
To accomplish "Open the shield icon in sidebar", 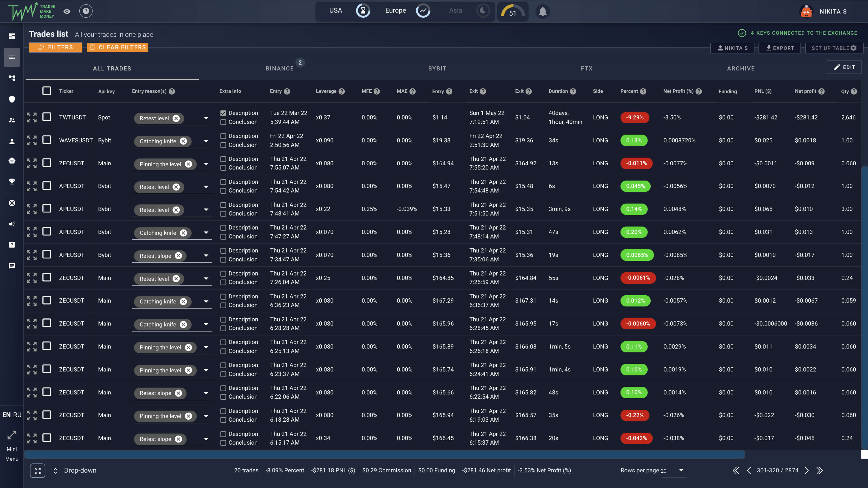I will tap(12, 99).
